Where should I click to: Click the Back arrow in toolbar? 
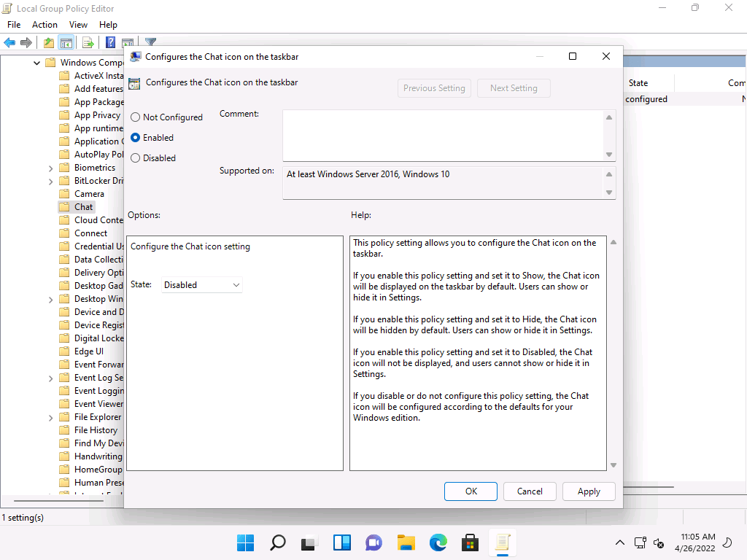coord(9,43)
